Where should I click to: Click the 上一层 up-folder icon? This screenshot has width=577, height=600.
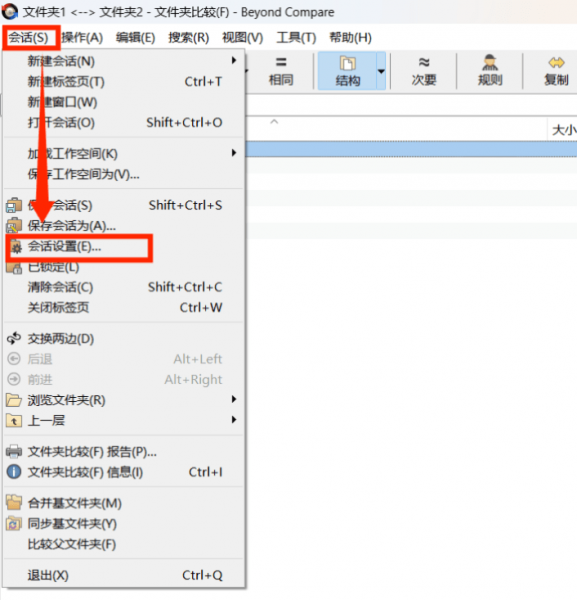coord(14,421)
